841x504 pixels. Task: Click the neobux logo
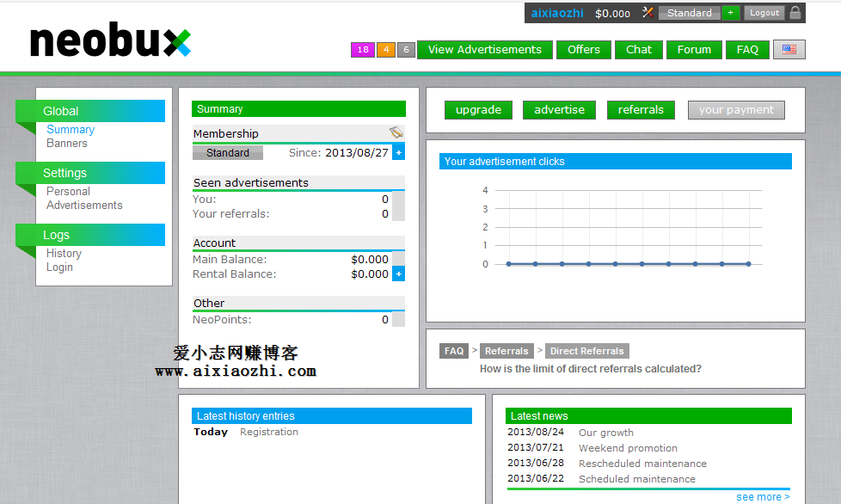(110, 40)
